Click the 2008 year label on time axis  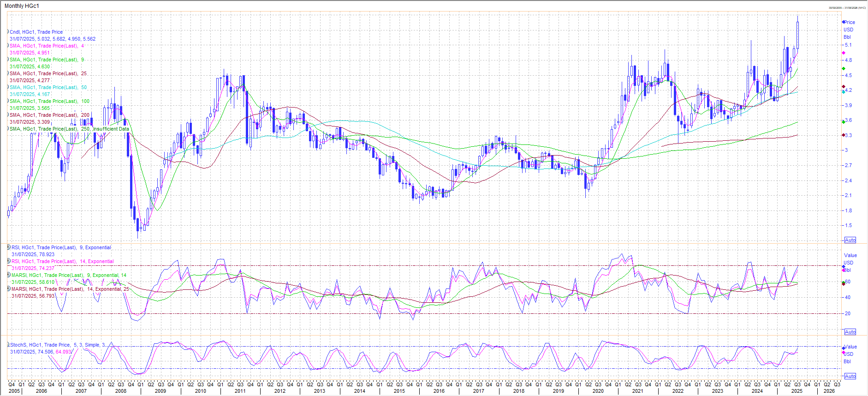pos(121,391)
